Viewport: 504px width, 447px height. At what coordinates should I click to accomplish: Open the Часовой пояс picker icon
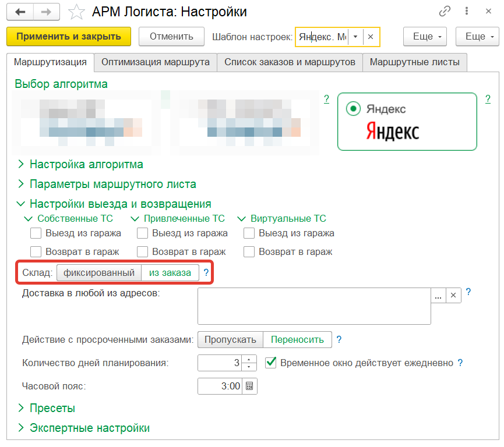click(x=249, y=386)
